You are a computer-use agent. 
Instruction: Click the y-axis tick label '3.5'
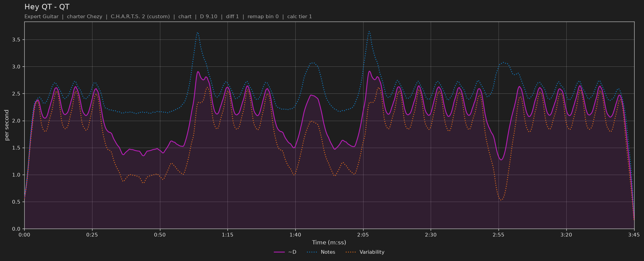tap(17, 40)
